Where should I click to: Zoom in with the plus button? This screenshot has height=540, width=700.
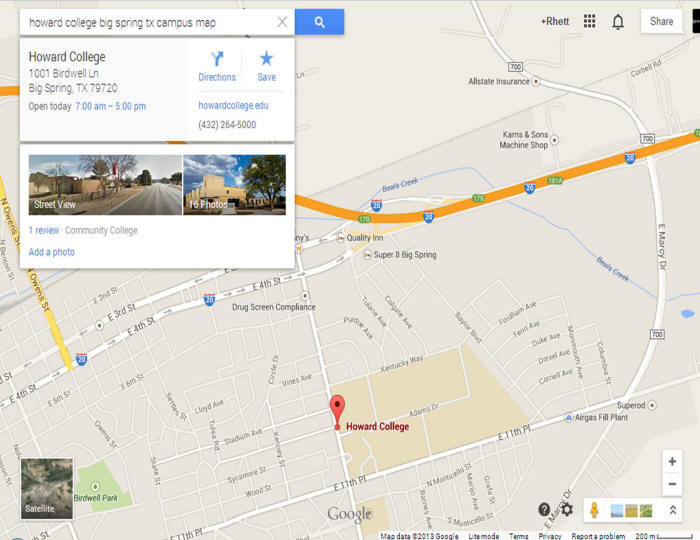672,461
